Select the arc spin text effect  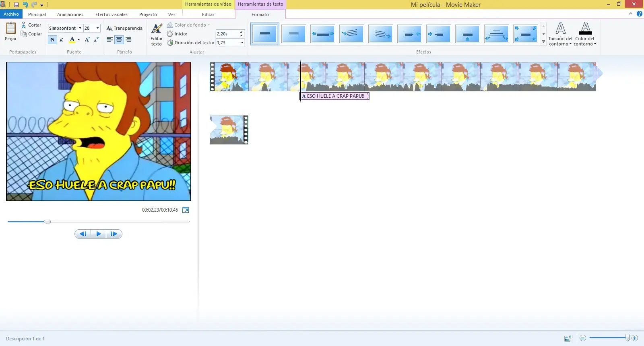(x=497, y=34)
